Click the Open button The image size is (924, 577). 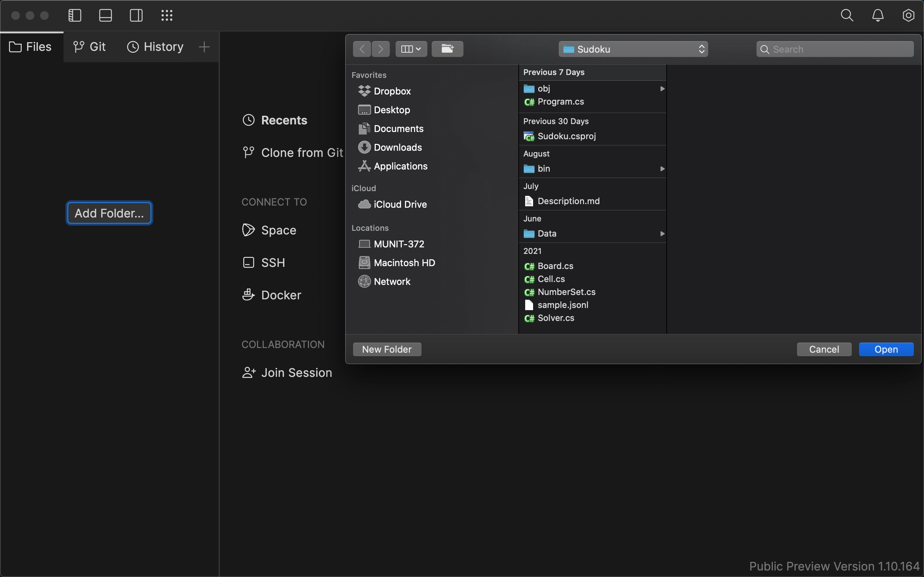coord(885,349)
